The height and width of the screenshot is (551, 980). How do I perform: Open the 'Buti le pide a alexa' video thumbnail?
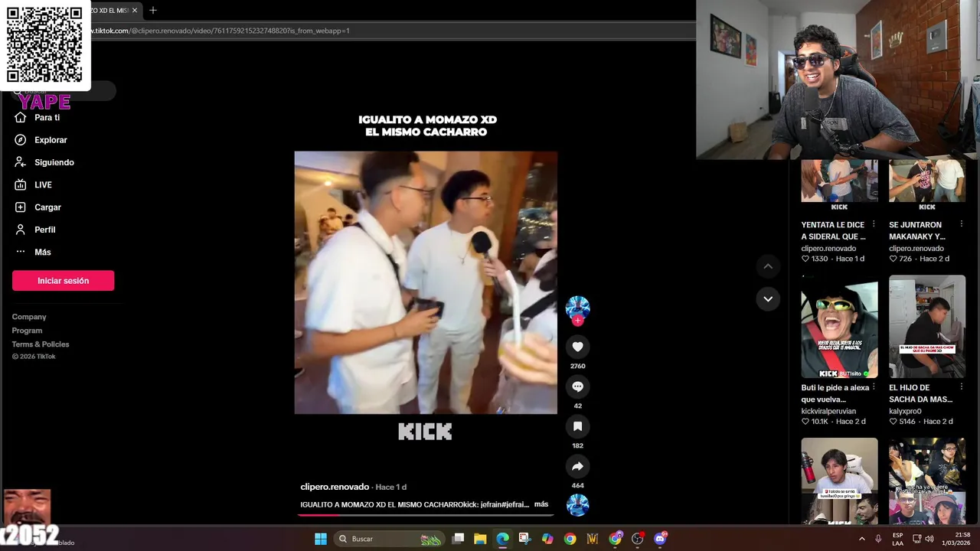click(x=839, y=327)
